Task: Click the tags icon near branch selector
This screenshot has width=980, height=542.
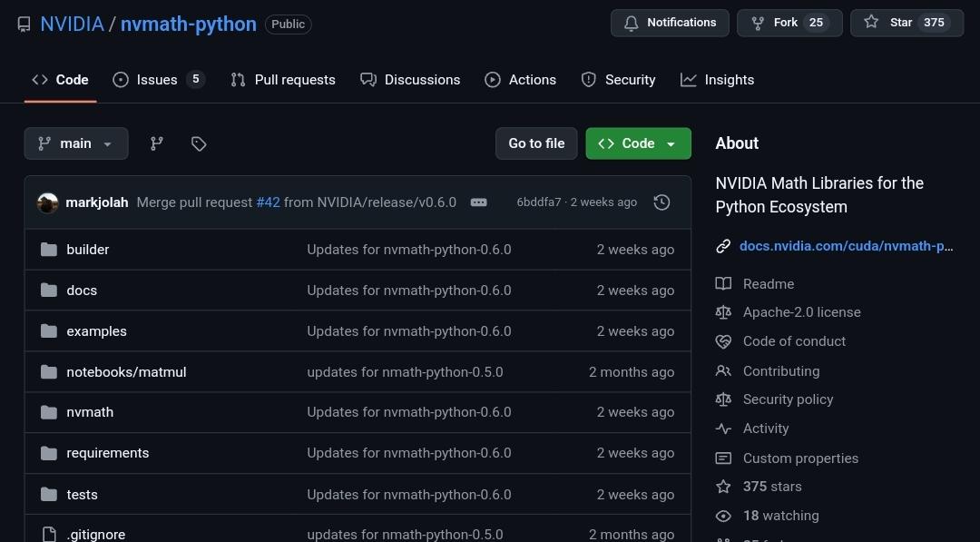Action: click(x=199, y=143)
